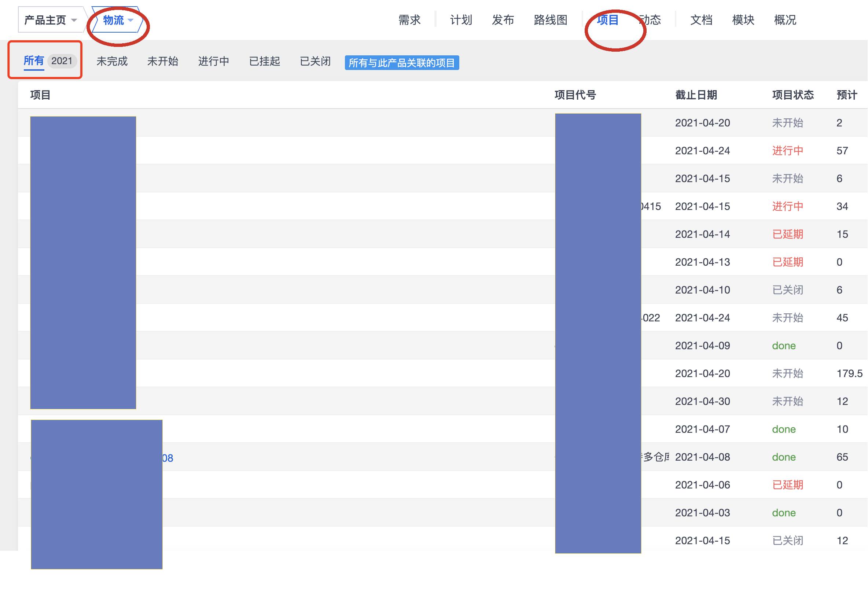
Task: Navigate to the 模块 page
Action: pyautogui.click(x=743, y=20)
